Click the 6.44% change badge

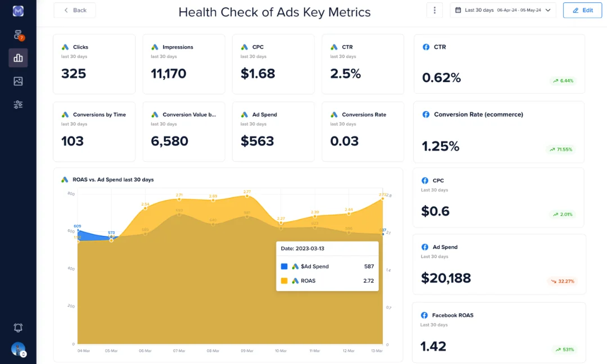click(x=563, y=81)
